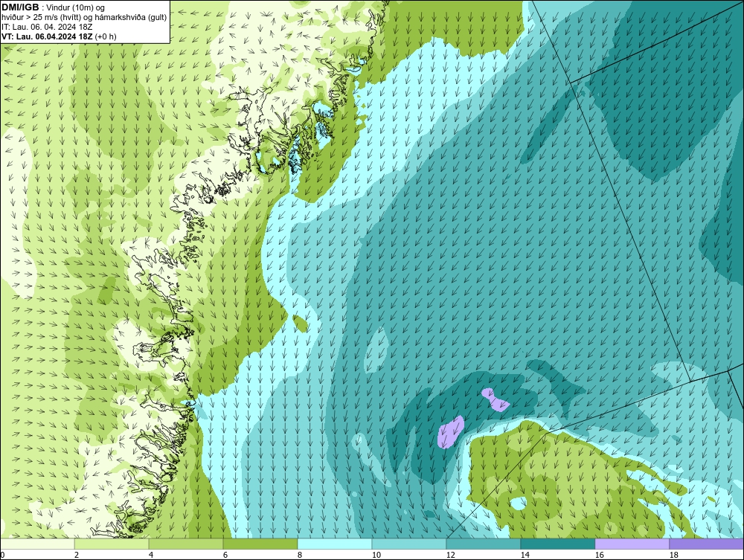Screen dimensions: 744x560
Task: Click the legend value '10'
Action: click(x=376, y=555)
